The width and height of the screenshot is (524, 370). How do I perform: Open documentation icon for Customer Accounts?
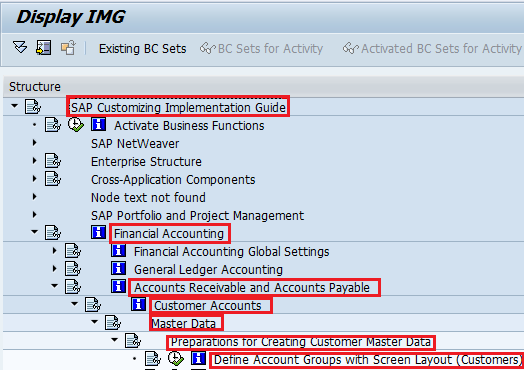pos(93,305)
